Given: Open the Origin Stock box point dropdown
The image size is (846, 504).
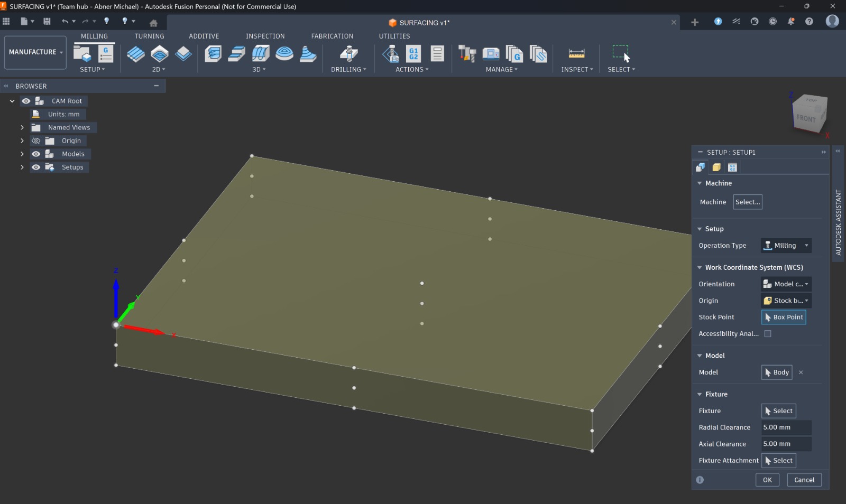Looking at the screenshot, I should pyautogui.click(x=786, y=301).
